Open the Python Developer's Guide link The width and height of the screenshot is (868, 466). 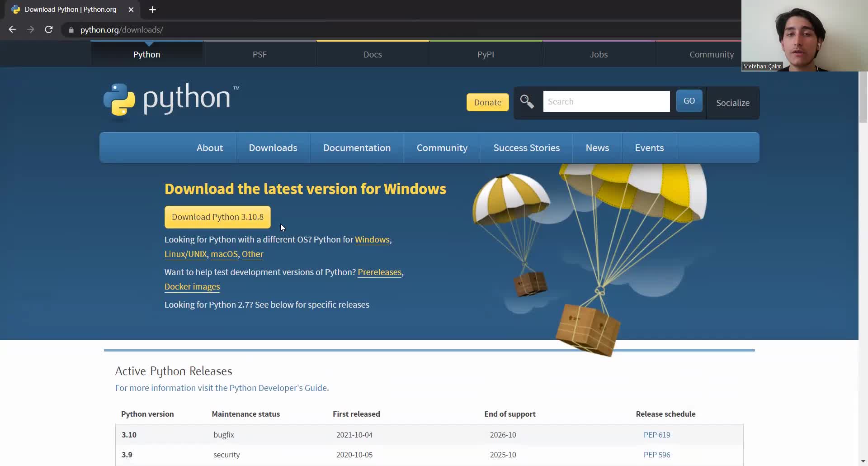pyautogui.click(x=278, y=388)
